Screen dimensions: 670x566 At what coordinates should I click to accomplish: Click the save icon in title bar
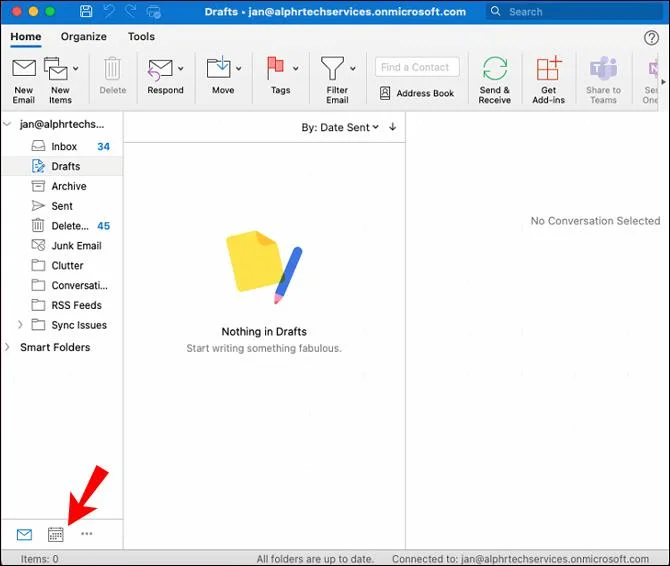(86, 12)
